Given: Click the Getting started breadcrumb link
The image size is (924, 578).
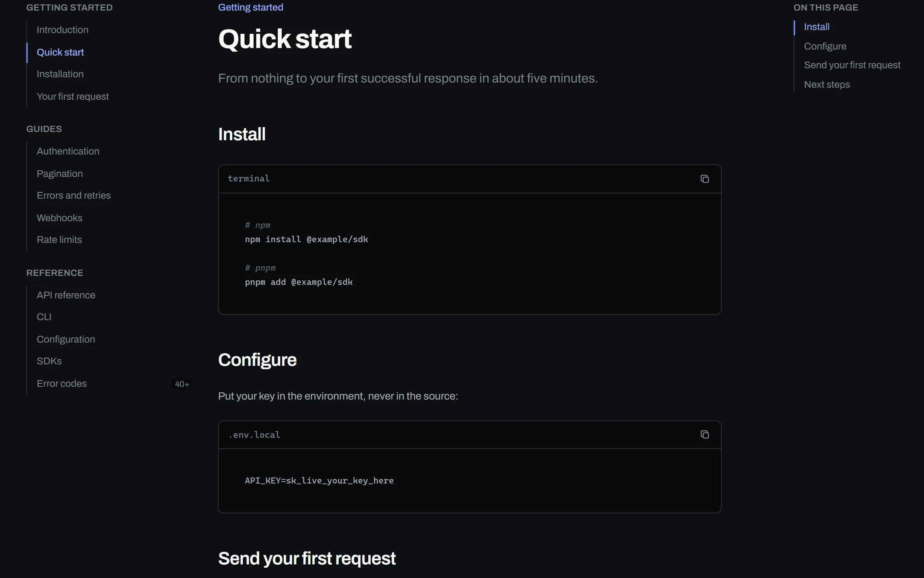Looking at the screenshot, I should (251, 7).
